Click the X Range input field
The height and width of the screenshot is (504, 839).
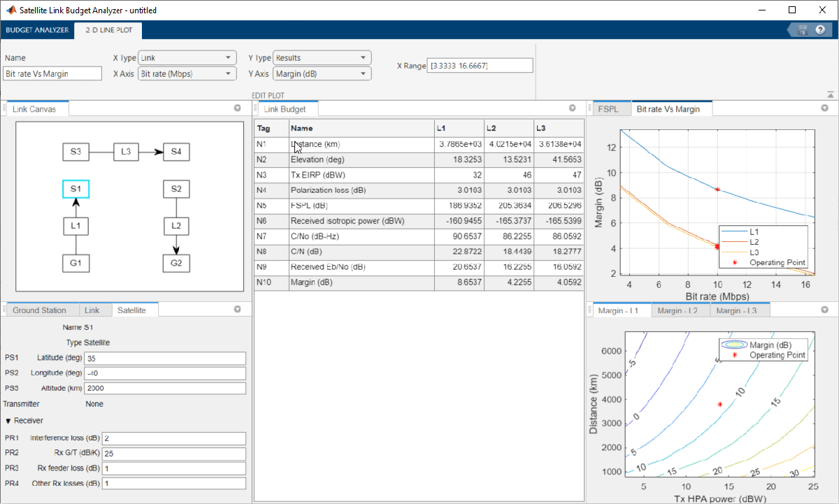tap(480, 65)
